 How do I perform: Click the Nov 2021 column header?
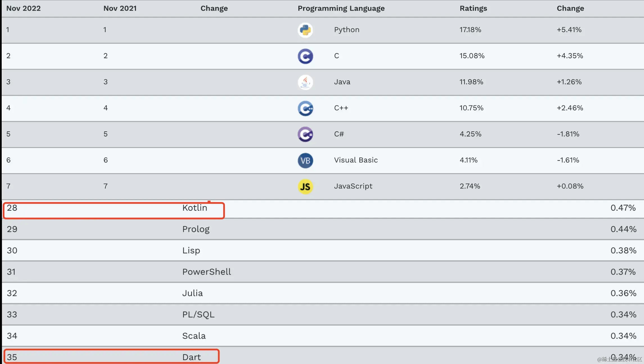[120, 8]
